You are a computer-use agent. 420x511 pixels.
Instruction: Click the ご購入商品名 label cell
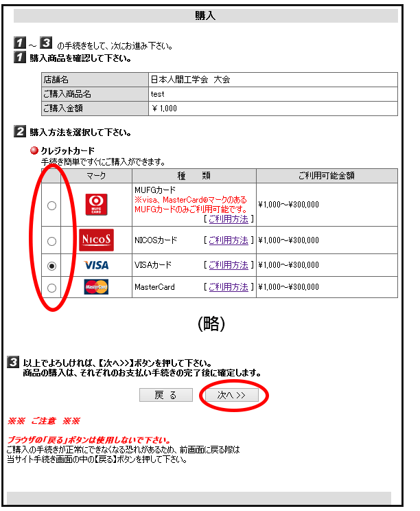point(95,94)
